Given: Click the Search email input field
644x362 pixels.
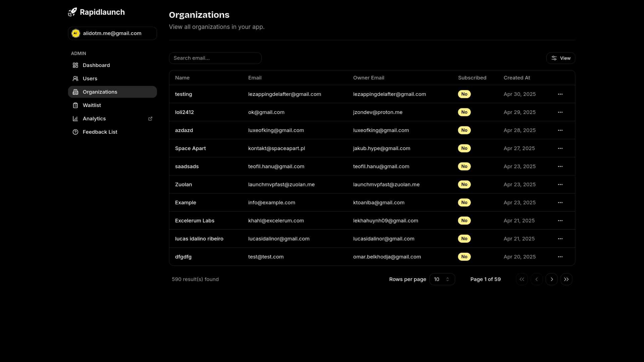Looking at the screenshot, I should pos(215,58).
